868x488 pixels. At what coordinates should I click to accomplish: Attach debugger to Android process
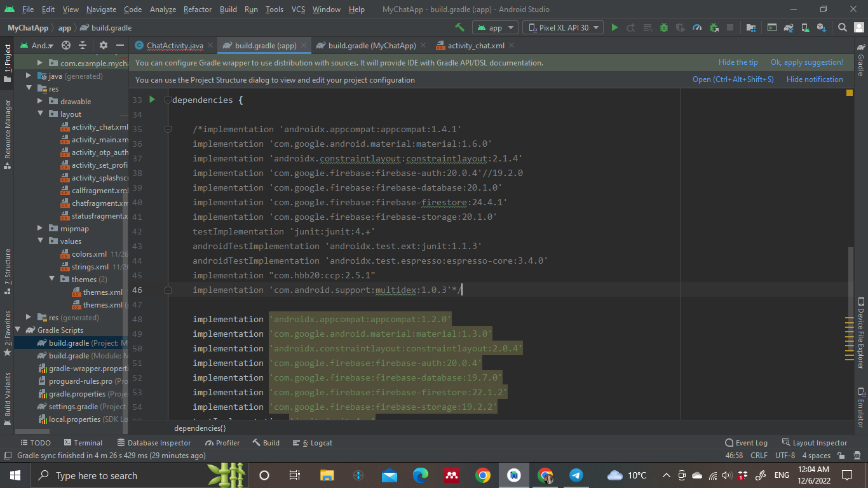714,27
